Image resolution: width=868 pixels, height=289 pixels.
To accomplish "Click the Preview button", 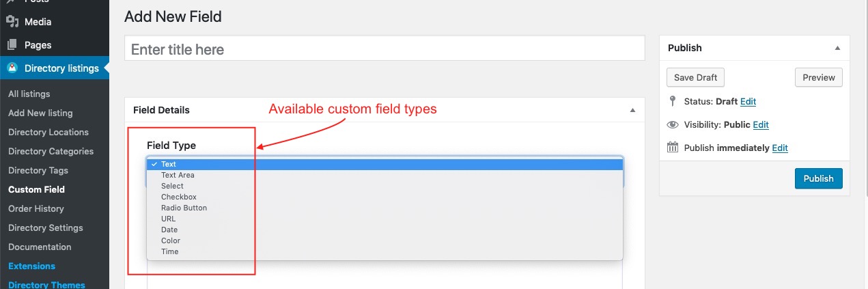I will point(819,77).
